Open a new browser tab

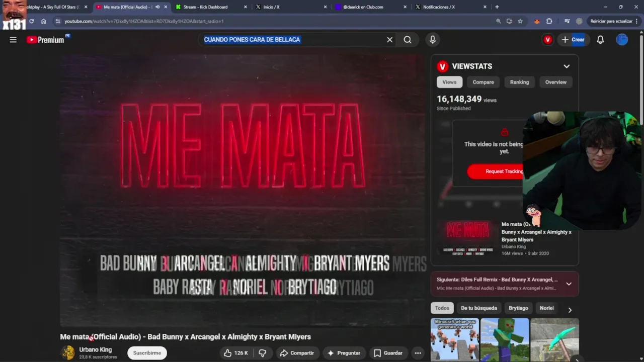point(497,7)
